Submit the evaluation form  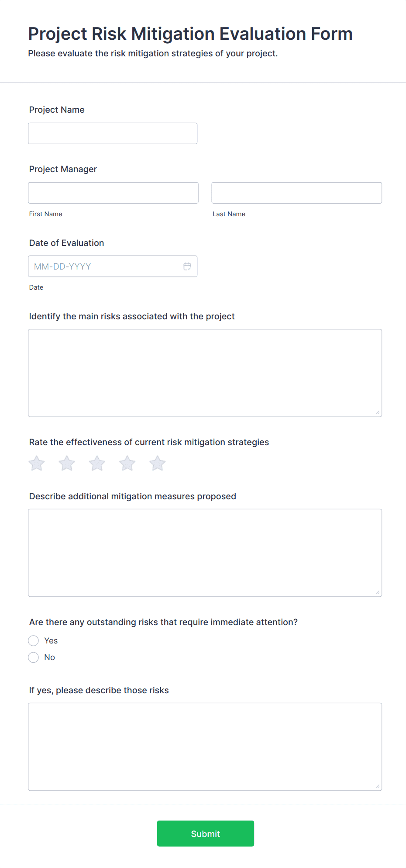205,833
